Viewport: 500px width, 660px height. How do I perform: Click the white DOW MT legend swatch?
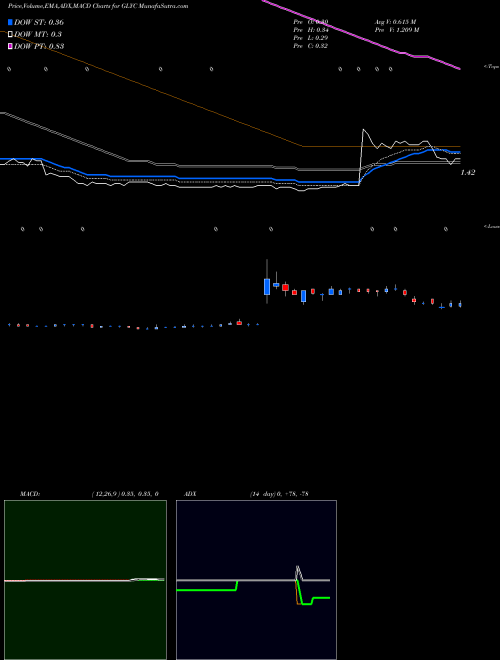pos(10,34)
